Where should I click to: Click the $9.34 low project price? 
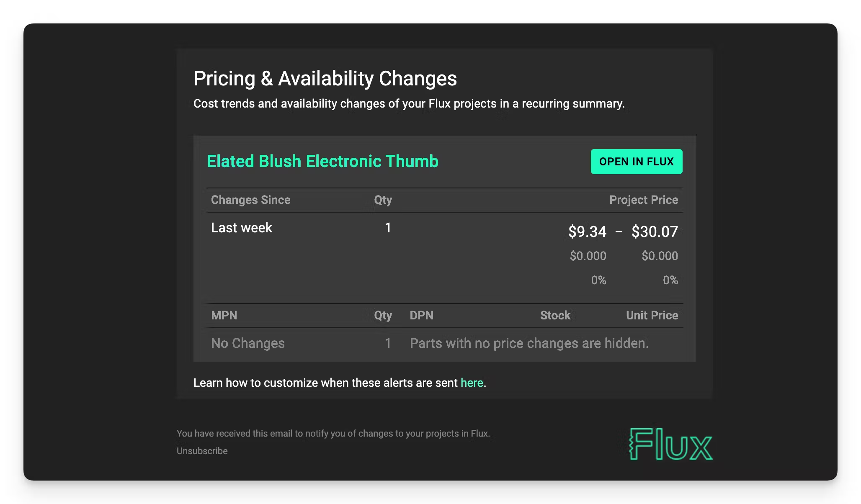pos(587,231)
